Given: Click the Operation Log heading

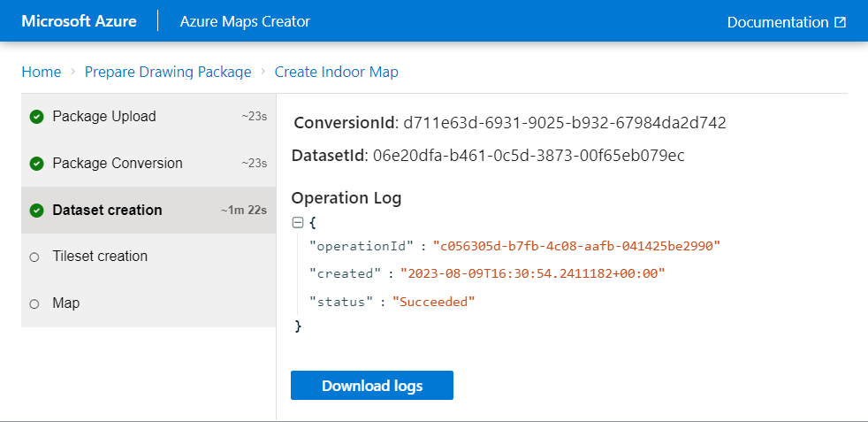Looking at the screenshot, I should 346,198.
